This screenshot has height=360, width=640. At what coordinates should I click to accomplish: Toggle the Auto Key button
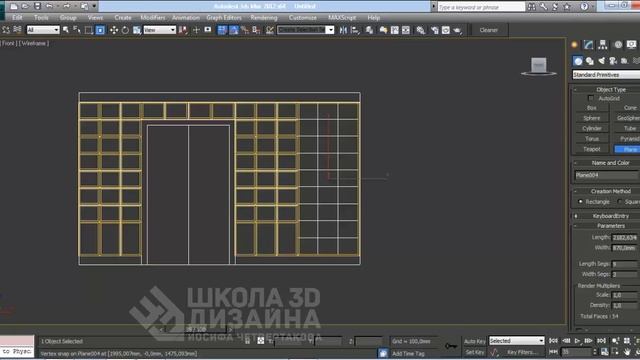pyautogui.click(x=475, y=341)
